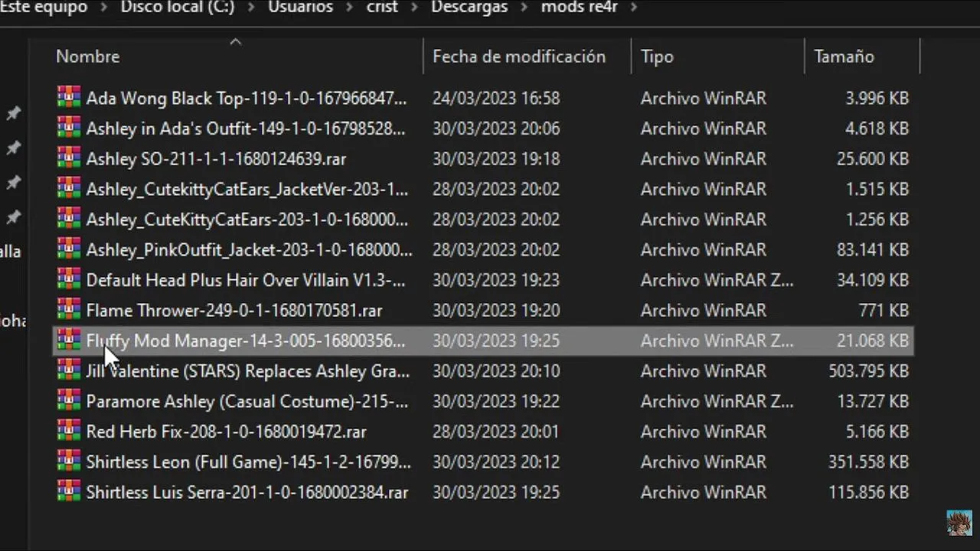
Task: Select Ashley SO-211-1-1-1680124639.rar file name
Action: (216, 159)
